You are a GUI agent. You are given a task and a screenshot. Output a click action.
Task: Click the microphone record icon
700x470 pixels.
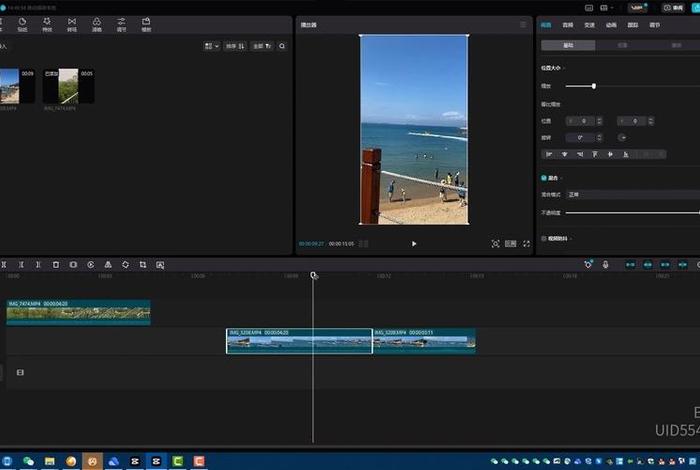pos(605,265)
